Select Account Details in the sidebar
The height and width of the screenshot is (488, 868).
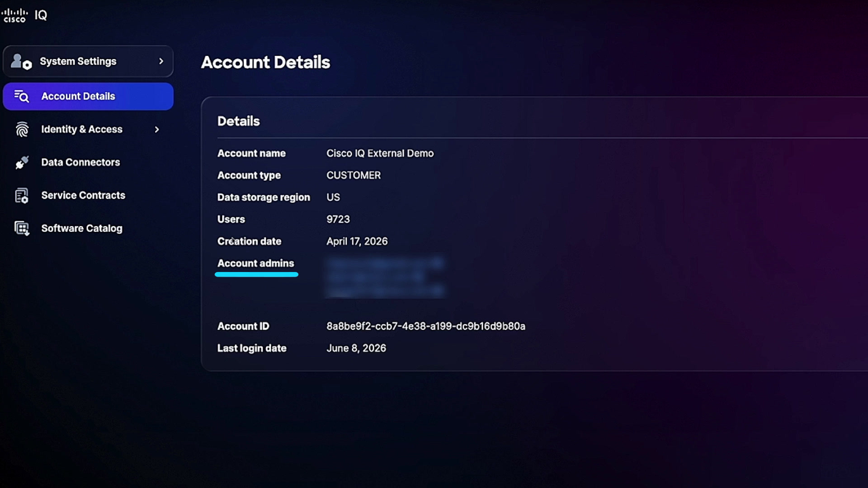point(88,96)
